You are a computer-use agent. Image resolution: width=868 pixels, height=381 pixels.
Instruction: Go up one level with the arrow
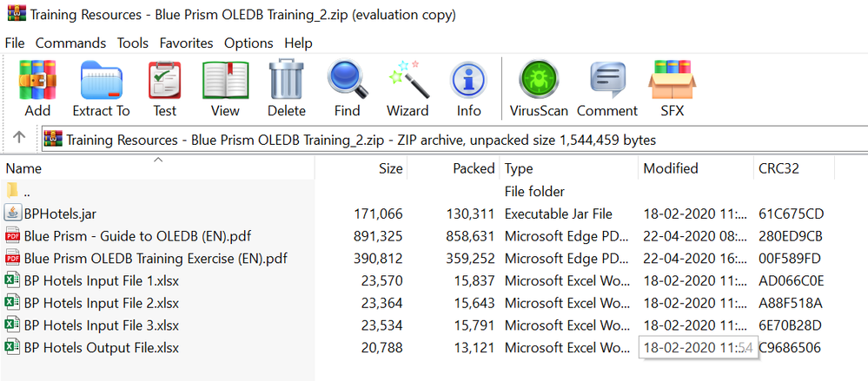click(x=19, y=136)
